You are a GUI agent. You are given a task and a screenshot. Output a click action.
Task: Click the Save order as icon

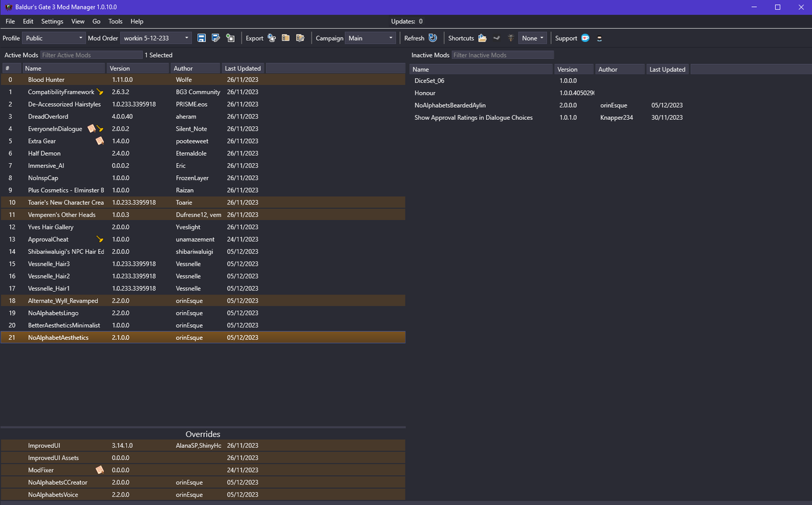coord(216,38)
